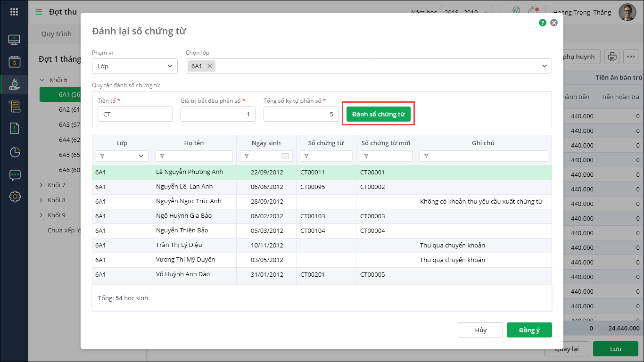The width and height of the screenshot is (644, 362).
Task: Click the Tiền tố input field
Action: [135, 114]
